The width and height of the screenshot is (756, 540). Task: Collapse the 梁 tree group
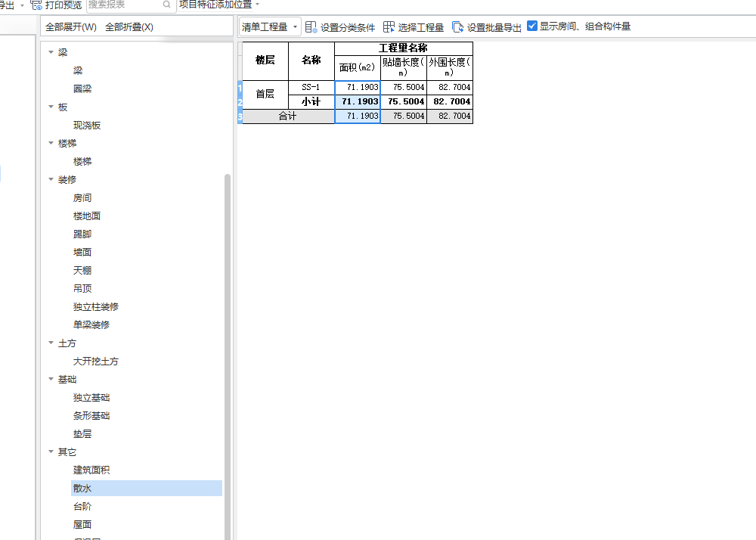[51, 52]
